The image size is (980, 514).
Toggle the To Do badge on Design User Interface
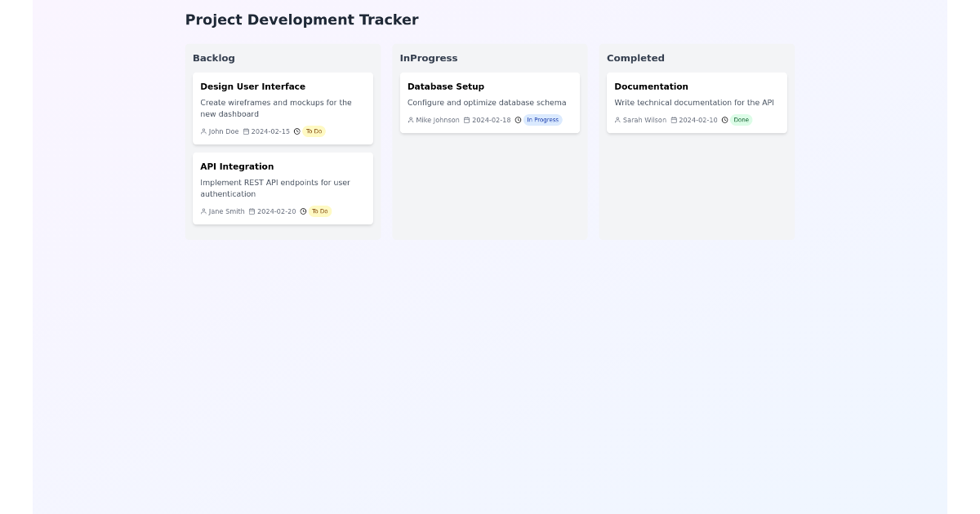(x=314, y=131)
